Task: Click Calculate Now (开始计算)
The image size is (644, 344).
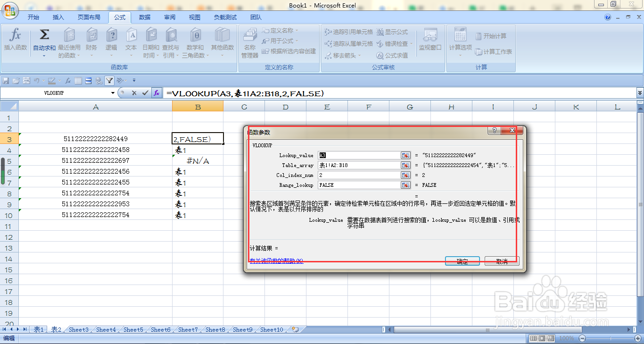Action: tap(491, 36)
